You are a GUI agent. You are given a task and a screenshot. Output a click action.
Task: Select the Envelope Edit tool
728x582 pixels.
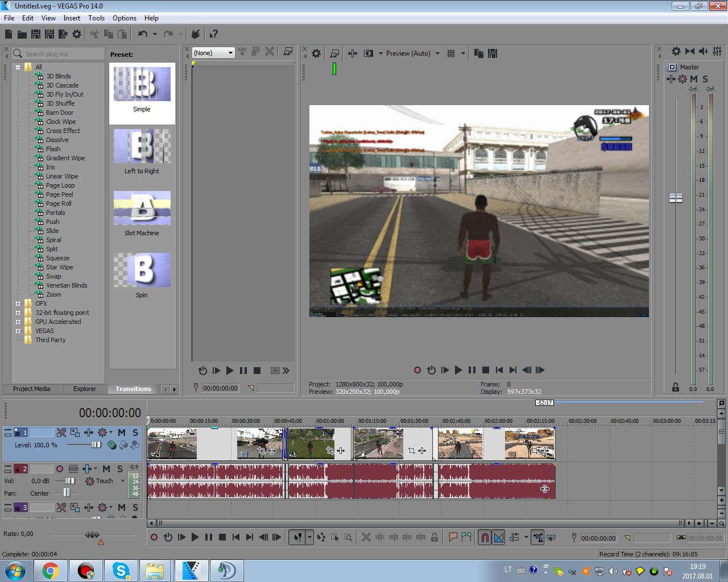(321, 537)
